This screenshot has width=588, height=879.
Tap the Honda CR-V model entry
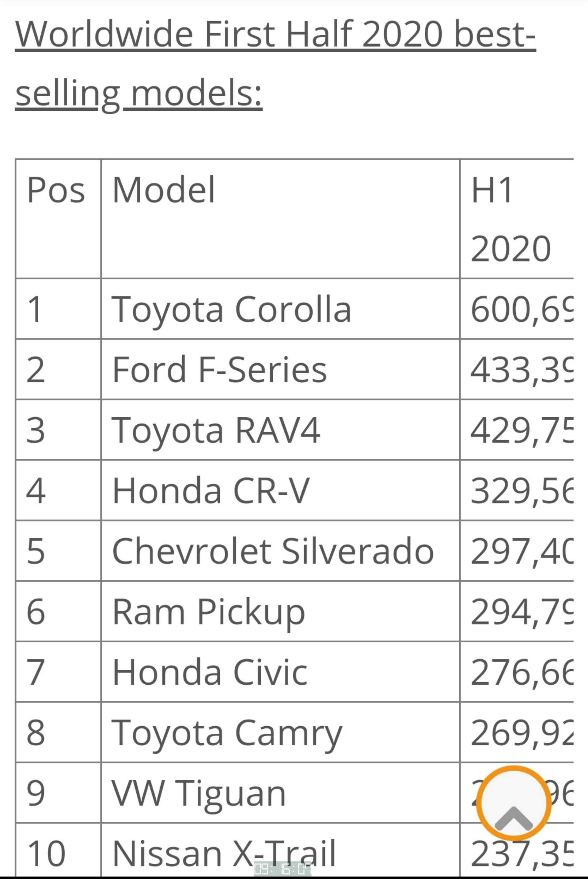coord(280,490)
